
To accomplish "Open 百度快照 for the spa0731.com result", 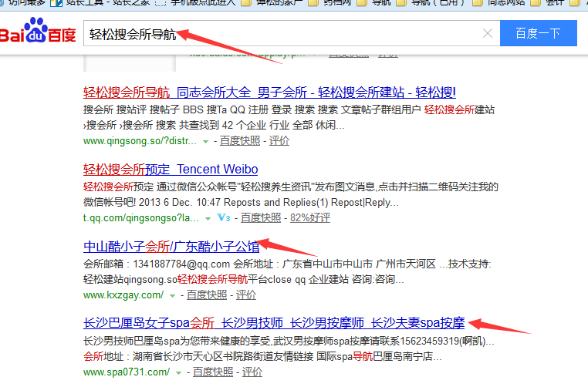I will 213,372.
